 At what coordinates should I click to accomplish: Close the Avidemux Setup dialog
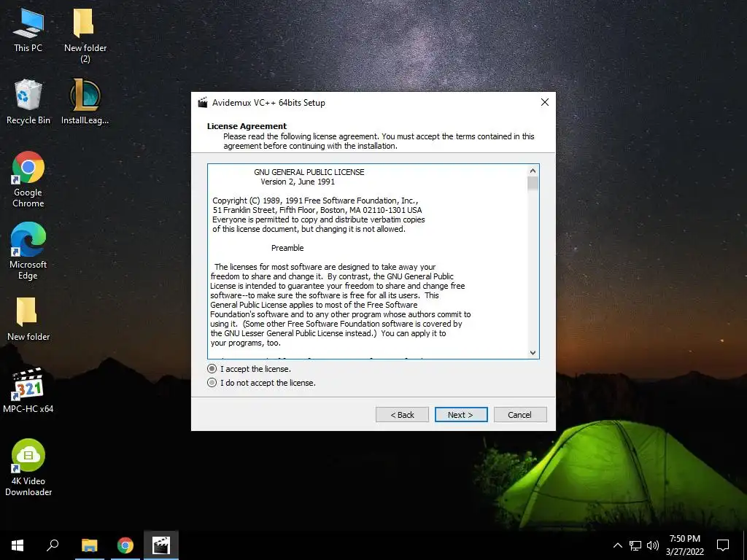point(545,102)
